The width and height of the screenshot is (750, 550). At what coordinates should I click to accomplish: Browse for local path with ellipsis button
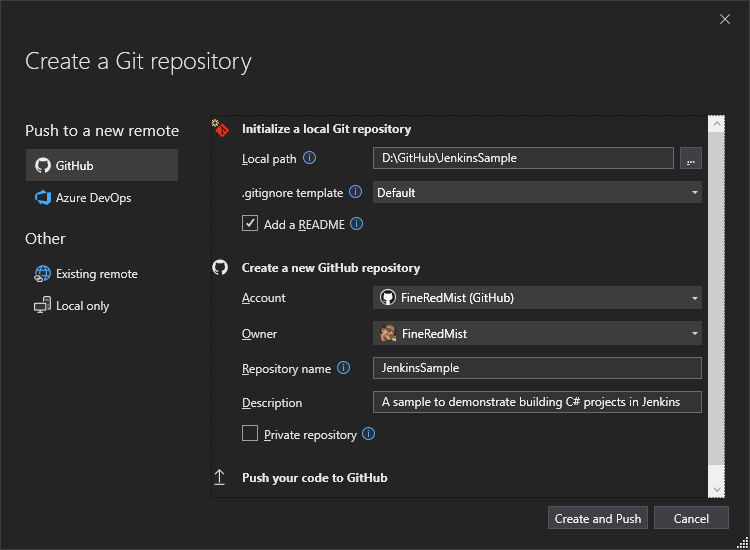pyautogui.click(x=691, y=158)
